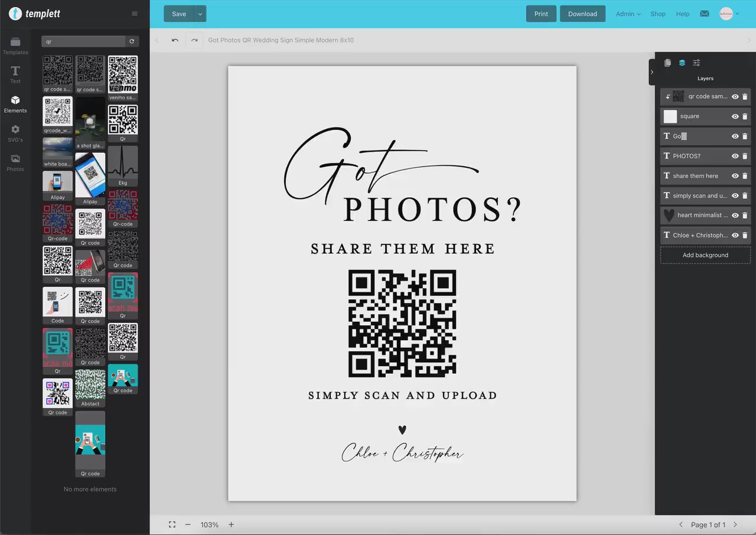Select the shot glass element thumbnail
This screenshot has height=535, width=756.
90,123
